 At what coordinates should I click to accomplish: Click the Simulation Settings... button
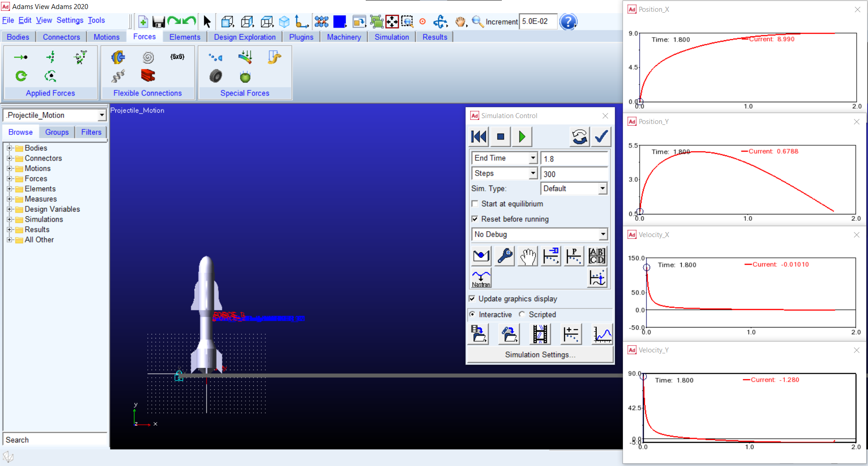(x=540, y=355)
